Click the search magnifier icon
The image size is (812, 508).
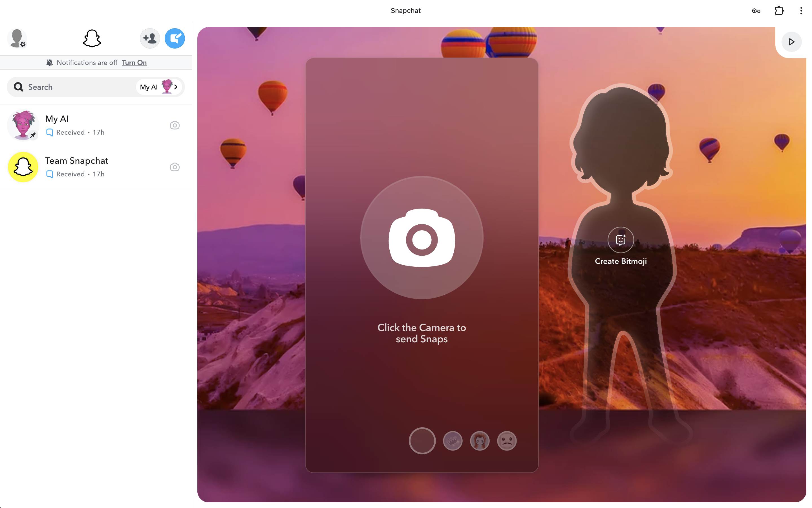click(18, 87)
